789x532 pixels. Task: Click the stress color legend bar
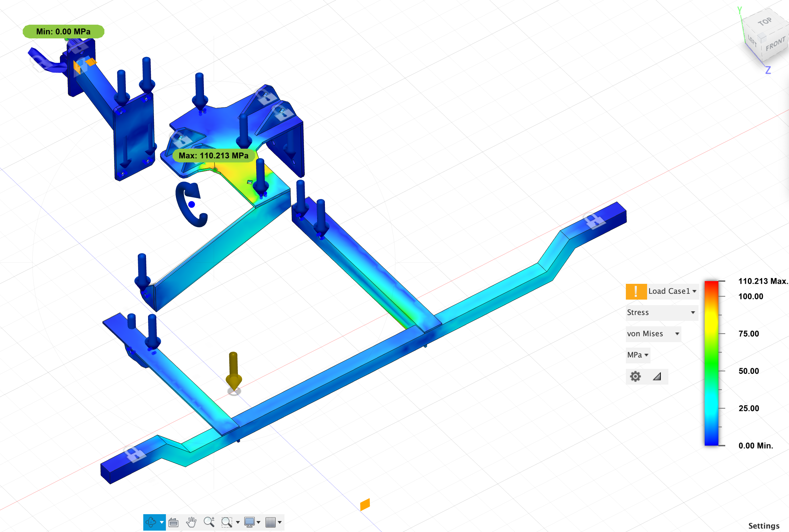pyautogui.click(x=711, y=363)
